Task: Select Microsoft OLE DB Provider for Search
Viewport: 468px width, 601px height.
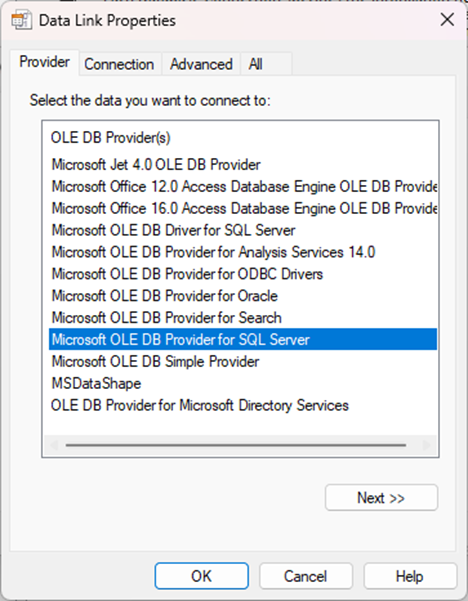Action: (x=166, y=318)
